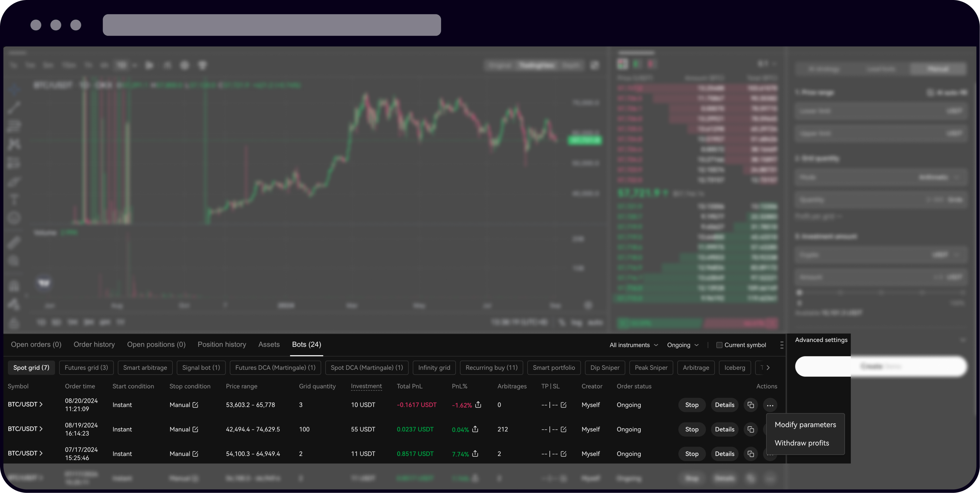The width and height of the screenshot is (980, 493).
Task: Stop the 08/19/2024 BTC/USDT bot
Action: pyautogui.click(x=691, y=429)
